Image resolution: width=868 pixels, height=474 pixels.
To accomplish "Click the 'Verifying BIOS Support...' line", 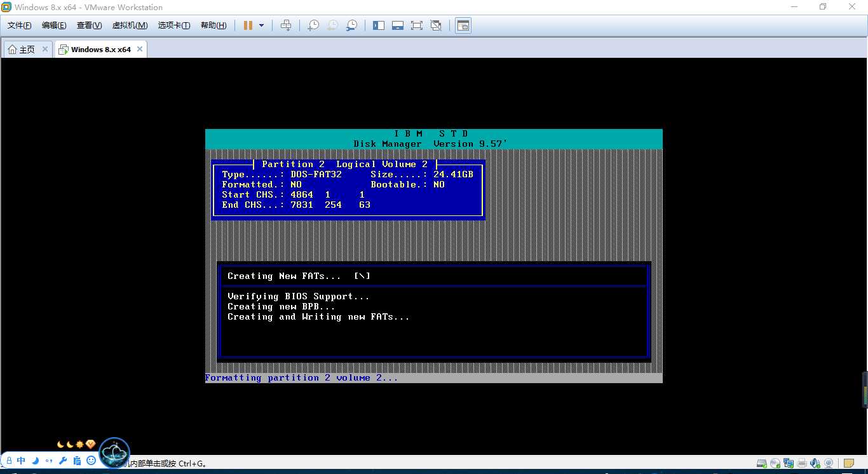I will 298,297.
